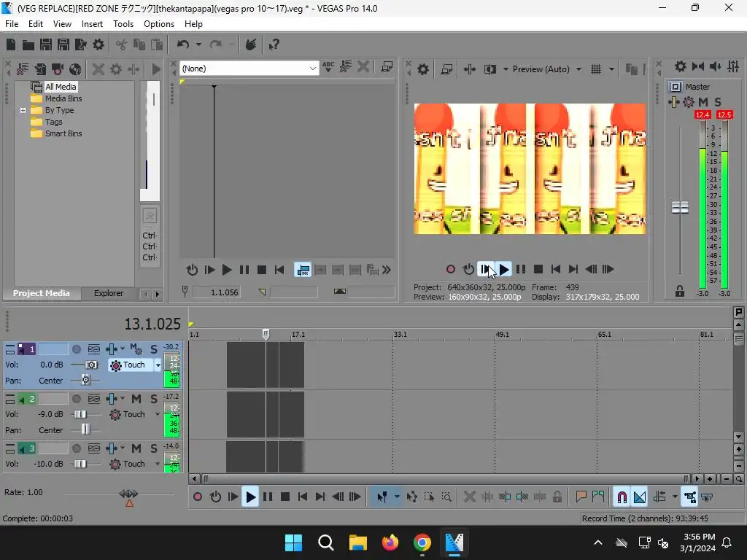Mute audio track 2
This screenshot has width=747, height=560.
click(136, 399)
